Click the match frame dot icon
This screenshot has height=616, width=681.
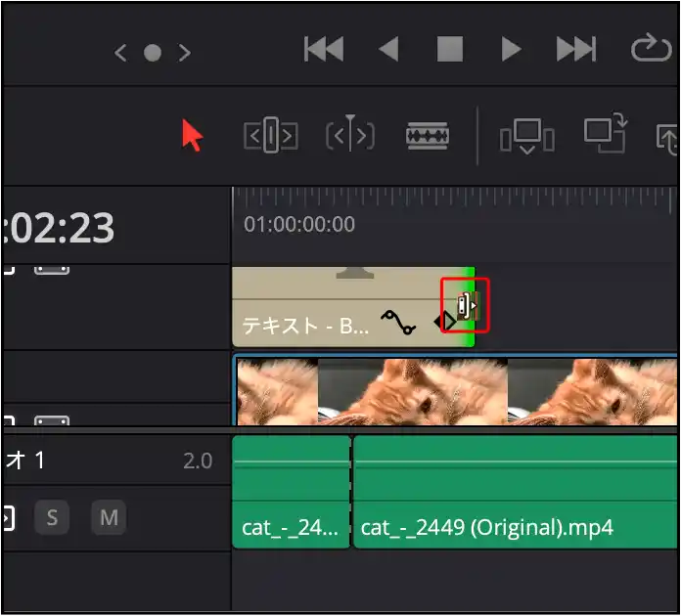[153, 53]
